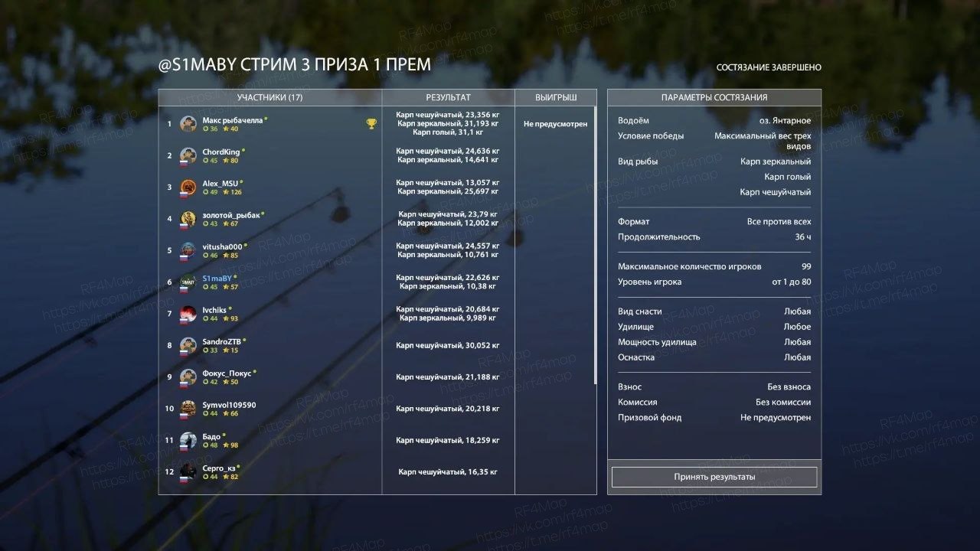Click the от 1 до 80 level value
This screenshot has width=980, height=551.
click(x=792, y=282)
